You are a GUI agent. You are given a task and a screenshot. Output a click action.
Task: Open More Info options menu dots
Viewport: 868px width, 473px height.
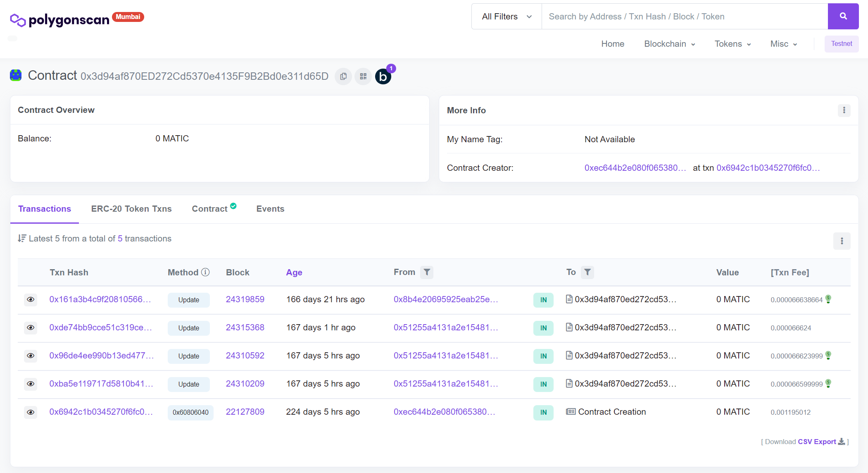point(844,110)
